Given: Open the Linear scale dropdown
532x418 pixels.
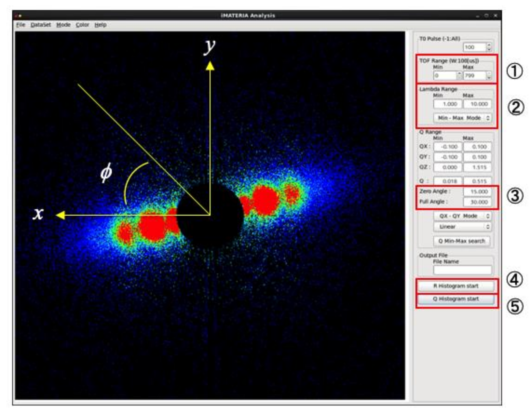Looking at the screenshot, I should [462, 227].
